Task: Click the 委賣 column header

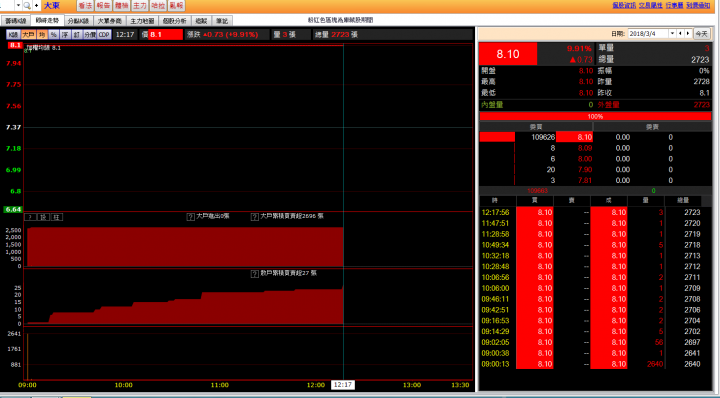Action: [x=652, y=127]
